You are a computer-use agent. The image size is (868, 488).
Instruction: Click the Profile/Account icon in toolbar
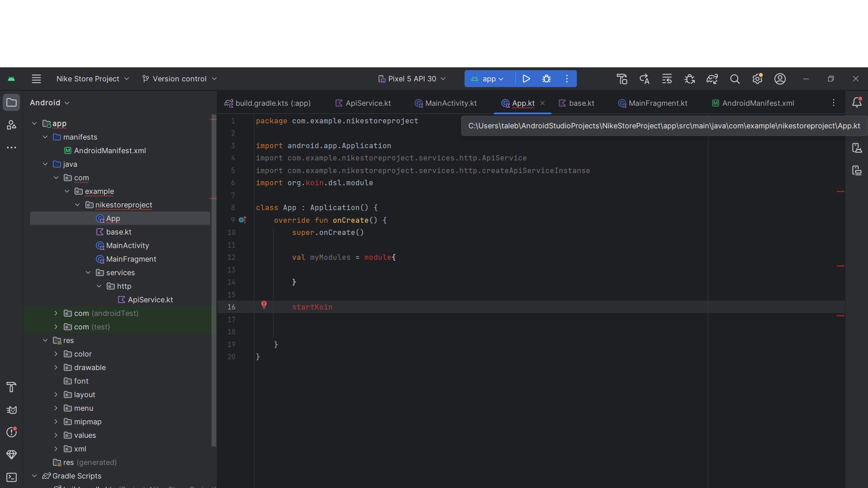(x=779, y=78)
